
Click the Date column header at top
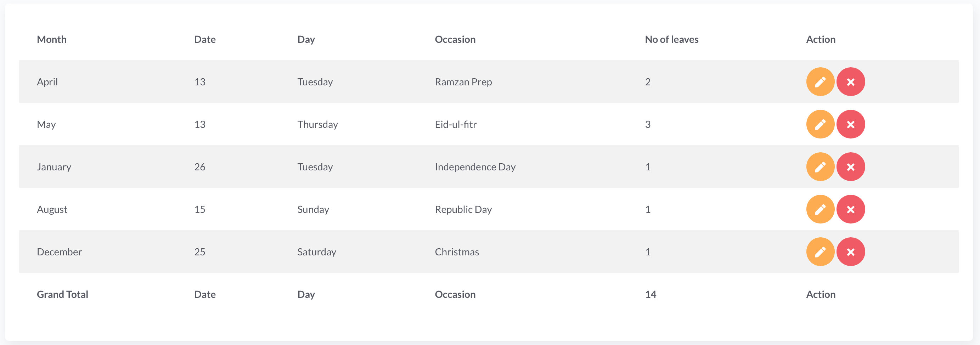[205, 40]
